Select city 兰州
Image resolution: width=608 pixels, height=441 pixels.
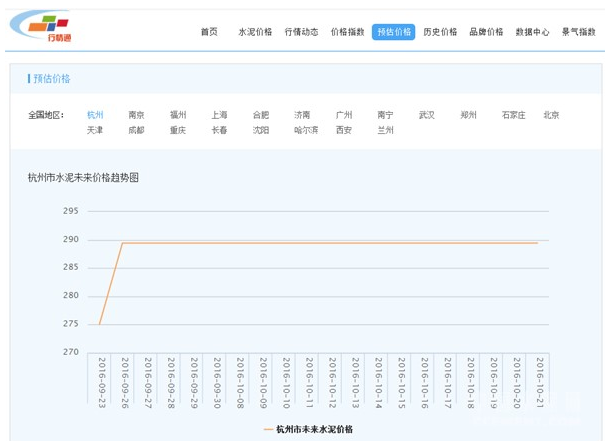[385, 130]
